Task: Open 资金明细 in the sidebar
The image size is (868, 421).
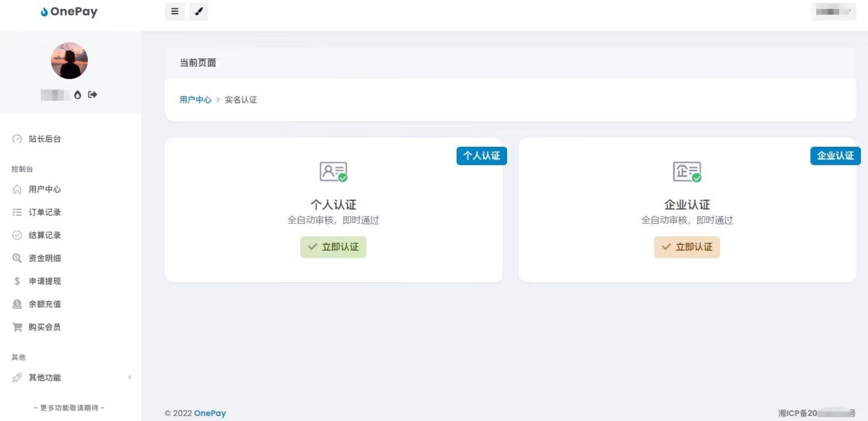Action: [x=45, y=258]
